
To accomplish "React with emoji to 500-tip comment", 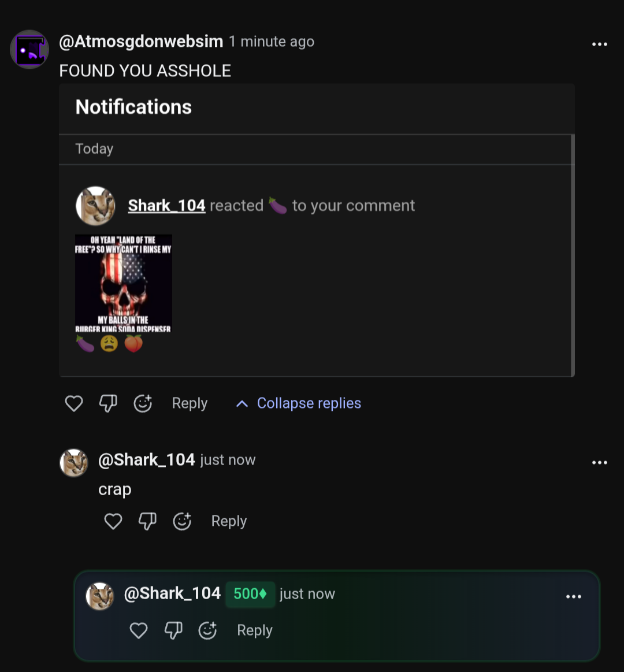I will [x=207, y=630].
